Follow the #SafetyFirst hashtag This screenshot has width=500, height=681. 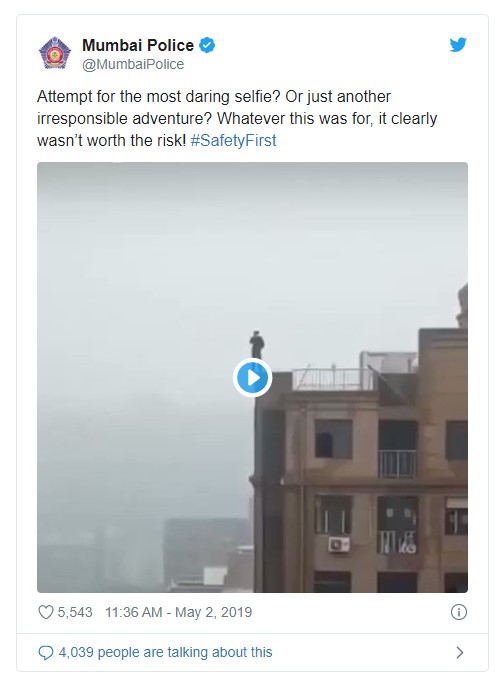(233, 140)
